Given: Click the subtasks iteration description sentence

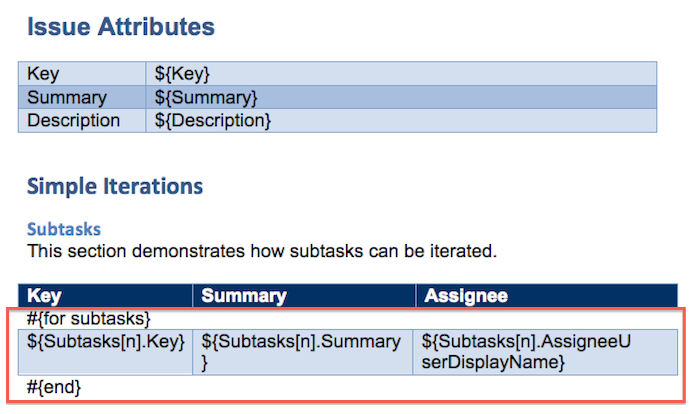Looking at the screenshot, I should (262, 251).
